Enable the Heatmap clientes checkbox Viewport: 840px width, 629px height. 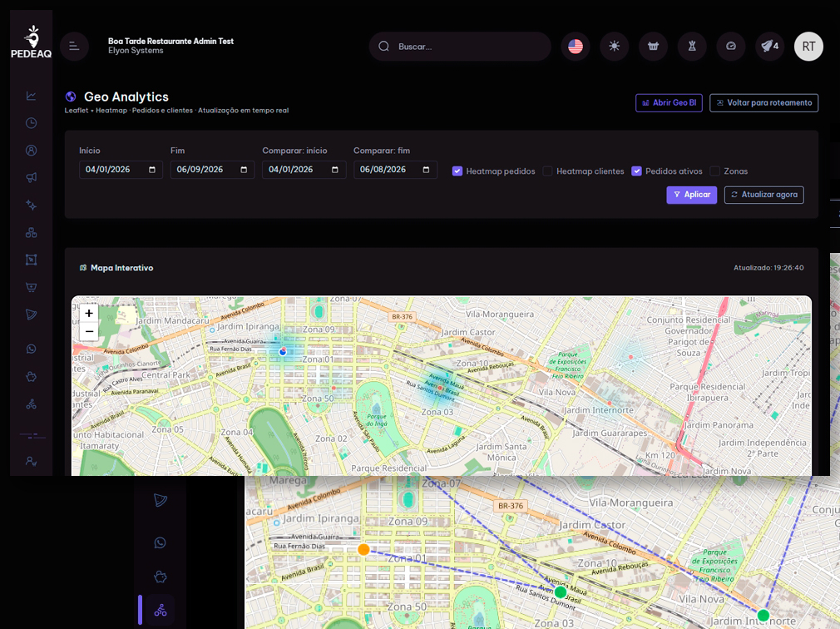(547, 171)
